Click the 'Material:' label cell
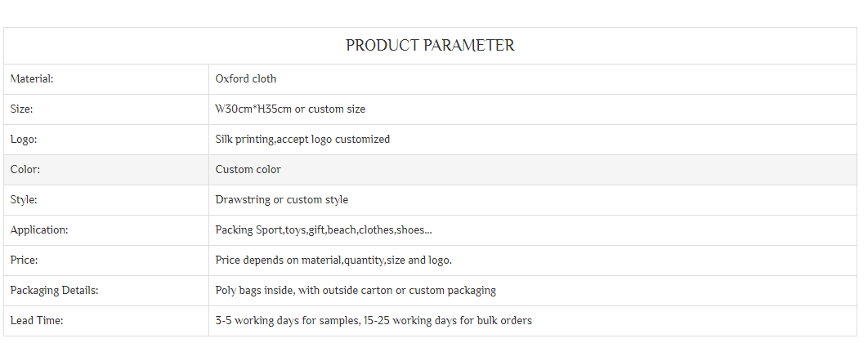868x343 pixels. point(32,79)
